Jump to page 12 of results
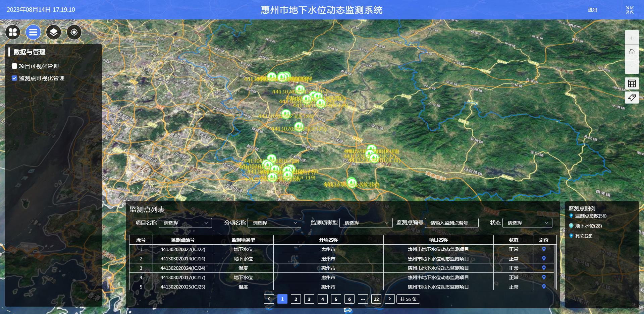Image resolution: width=644 pixels, height=314 pixels. click(376, 299)
